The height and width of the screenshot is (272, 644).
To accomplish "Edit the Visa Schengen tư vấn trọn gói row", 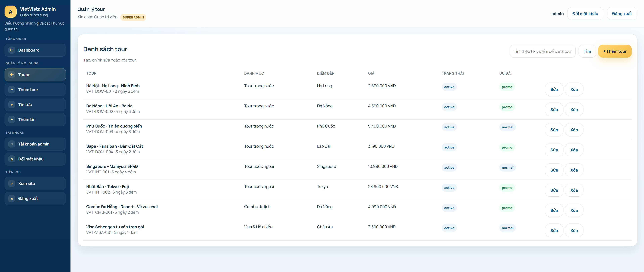I will [x=554, y=231].
